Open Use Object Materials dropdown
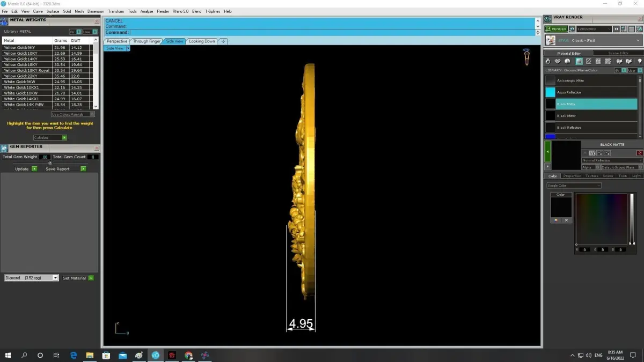The image size is (644, 362). [x=73, y=114]
